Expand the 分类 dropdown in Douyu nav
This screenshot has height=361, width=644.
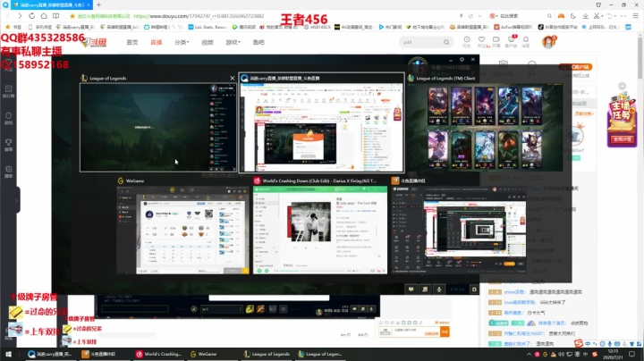182,42
